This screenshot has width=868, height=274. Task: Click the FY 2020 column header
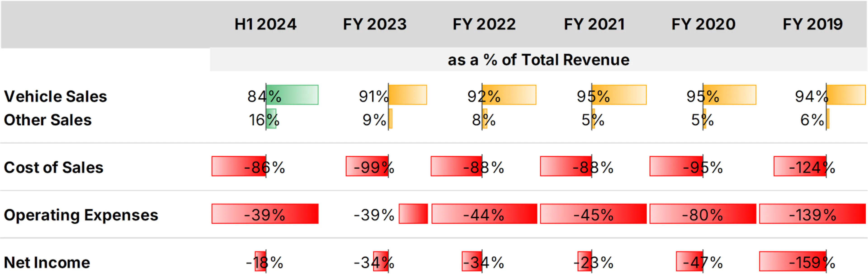coord(703,24)
